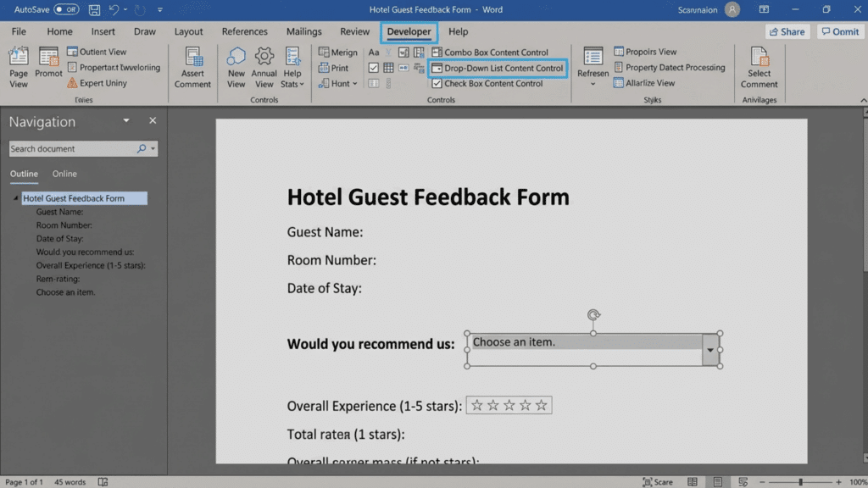Click the Assert Comment icon
Screen dimensions: 868x488
pyautogui.click(x=192, y=68)
